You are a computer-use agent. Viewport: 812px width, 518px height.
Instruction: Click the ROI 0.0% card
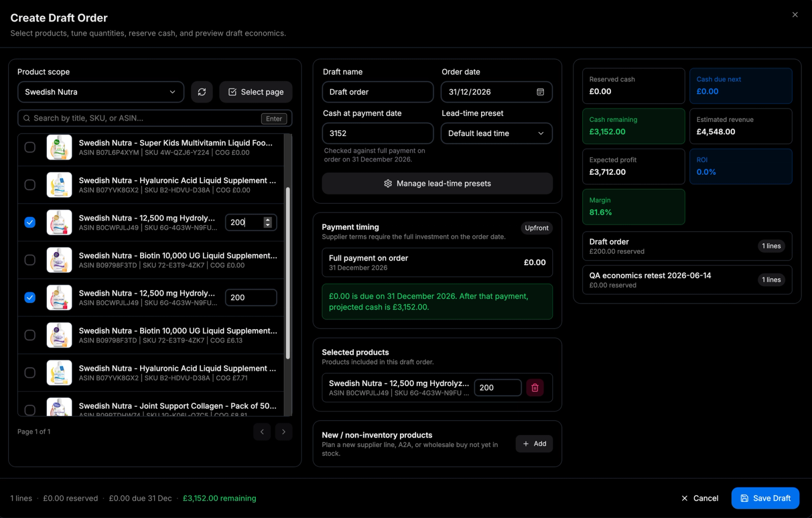point(740,167)
